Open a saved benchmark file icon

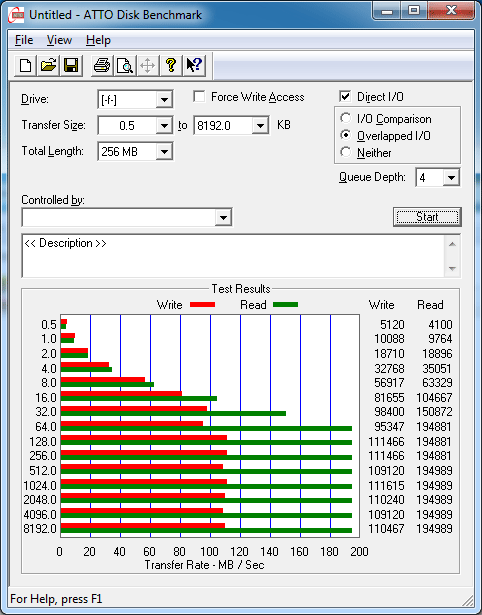click(x=48, y=65)
